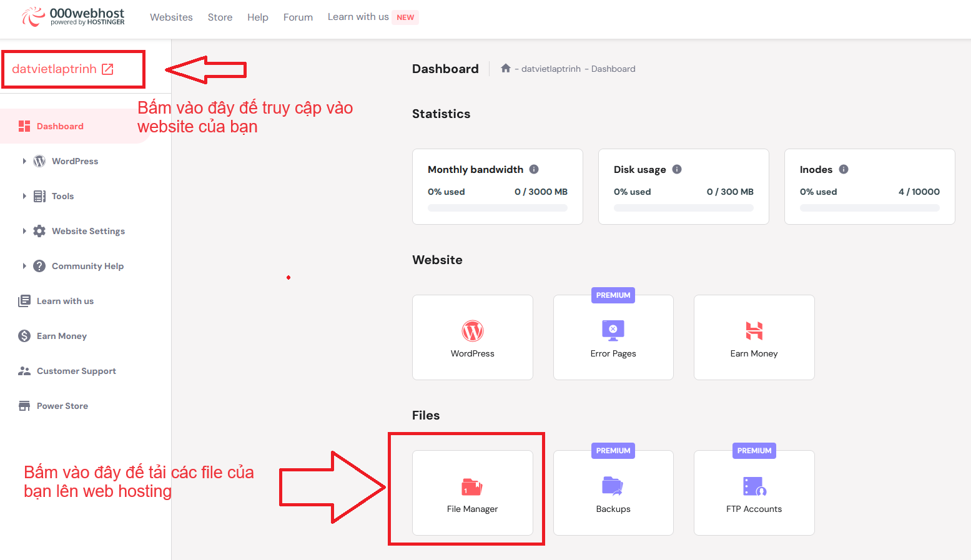
Task: Open the Store top menu
Action: [220, 17]
